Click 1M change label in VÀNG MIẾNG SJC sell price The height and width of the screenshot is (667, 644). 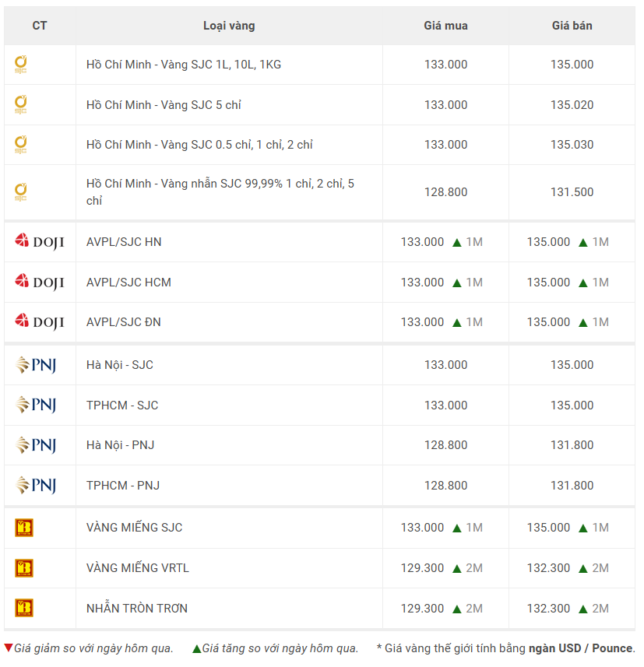tap(600, 528)
